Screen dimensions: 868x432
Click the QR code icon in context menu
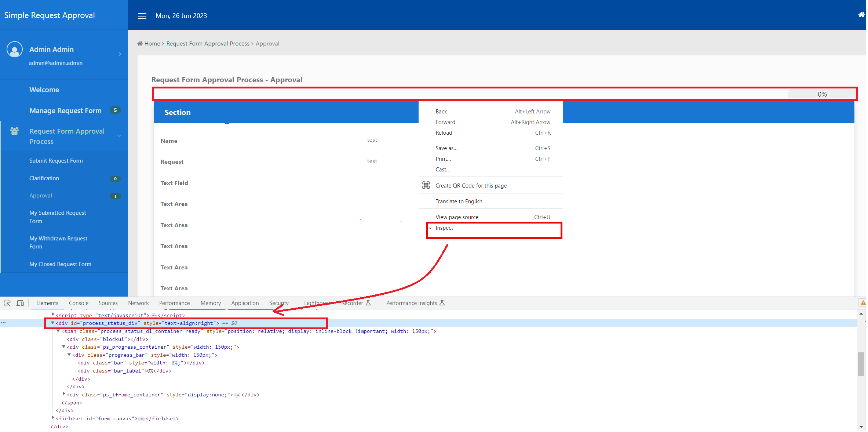click(426, 185)
